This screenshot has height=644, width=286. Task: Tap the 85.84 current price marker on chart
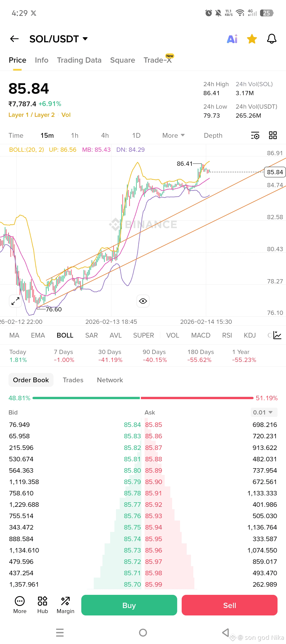pyautogui.click(x=275, y=172)
